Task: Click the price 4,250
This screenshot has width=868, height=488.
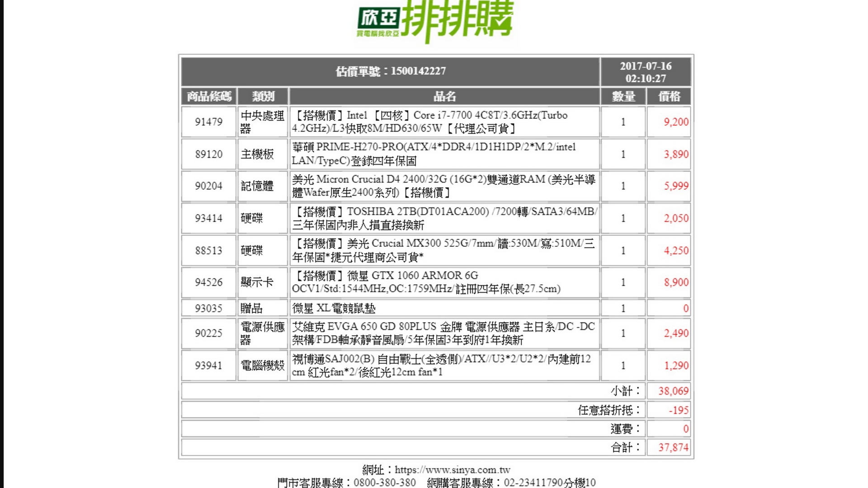Action: [x=676, y=251]
